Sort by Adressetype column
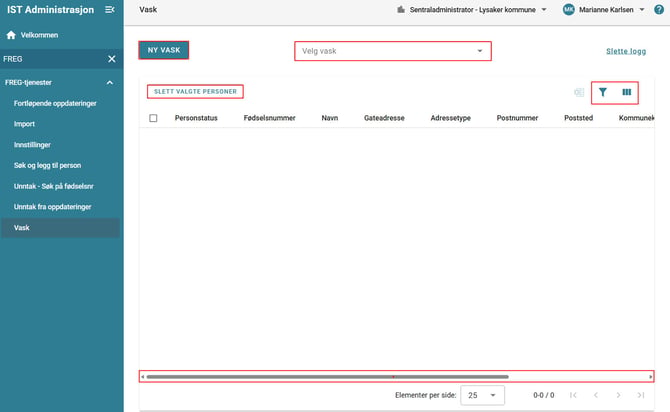 (x=450, y=118)
